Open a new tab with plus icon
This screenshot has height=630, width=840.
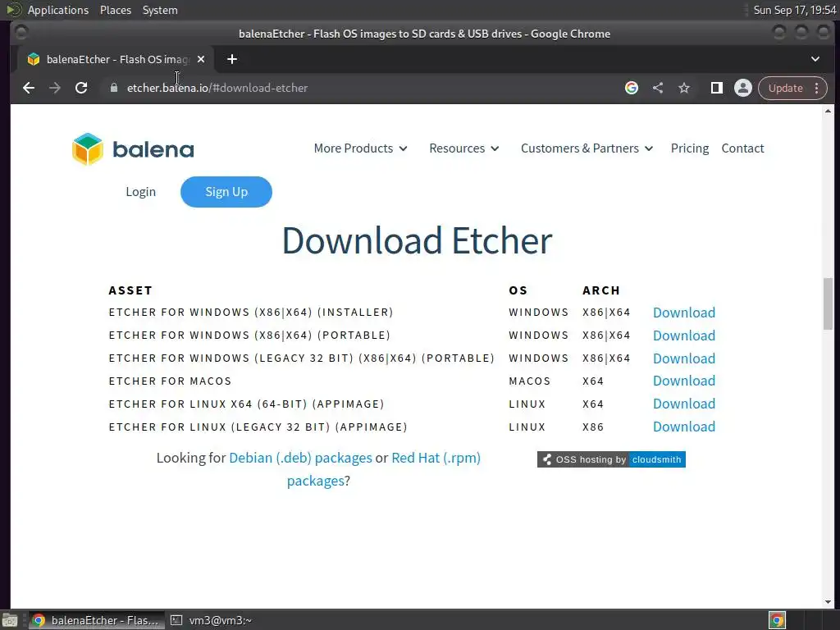(232, 59)
